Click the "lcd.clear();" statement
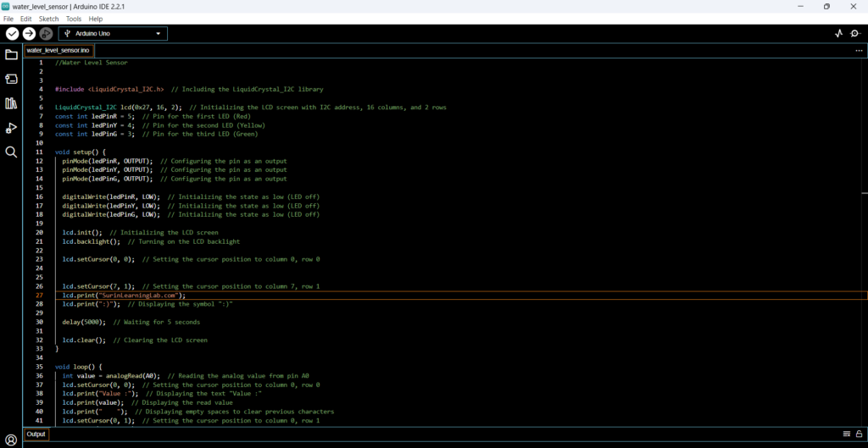Screen dimensions: 868x448 click(84, 340)
